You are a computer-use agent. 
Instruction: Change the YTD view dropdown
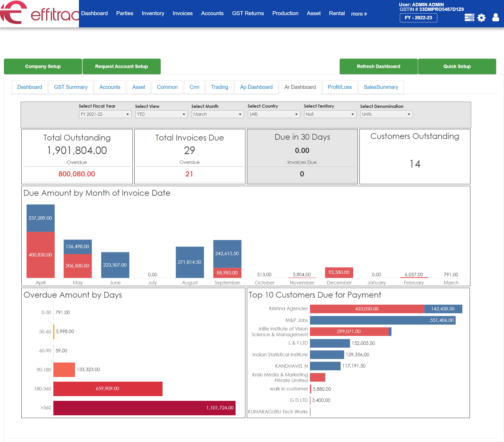161,114
